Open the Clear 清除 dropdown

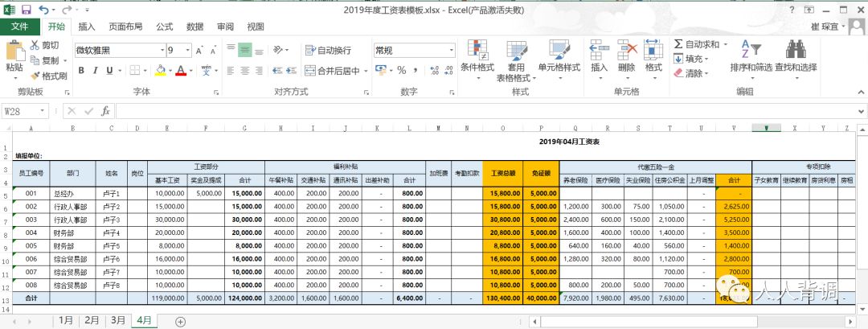[691, 73]
